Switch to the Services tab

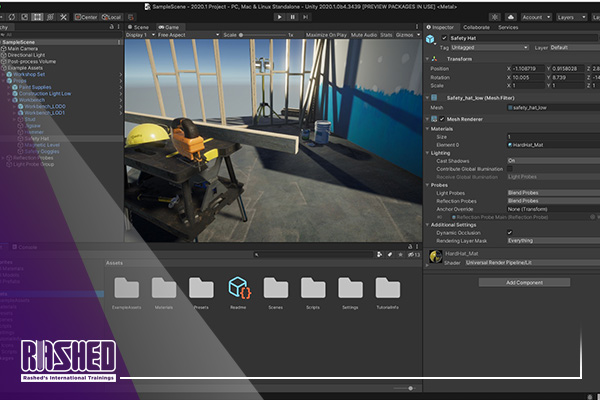click(x=508, y=27)
